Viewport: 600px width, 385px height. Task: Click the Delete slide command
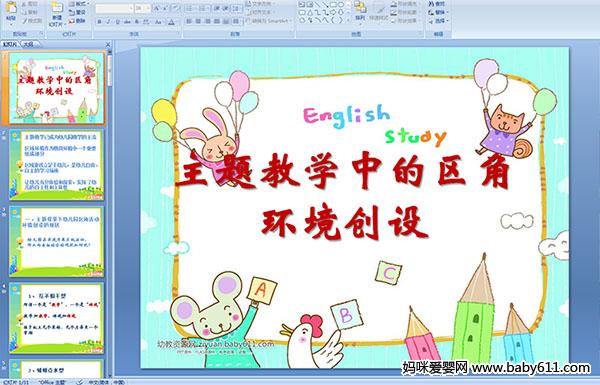click(x=77, y=21)
